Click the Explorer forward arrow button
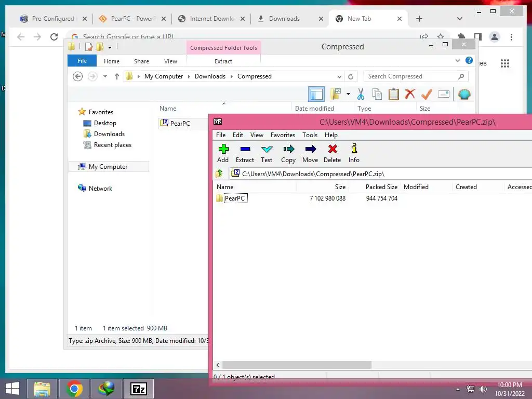532x399 pixels. tap(92, 76)
